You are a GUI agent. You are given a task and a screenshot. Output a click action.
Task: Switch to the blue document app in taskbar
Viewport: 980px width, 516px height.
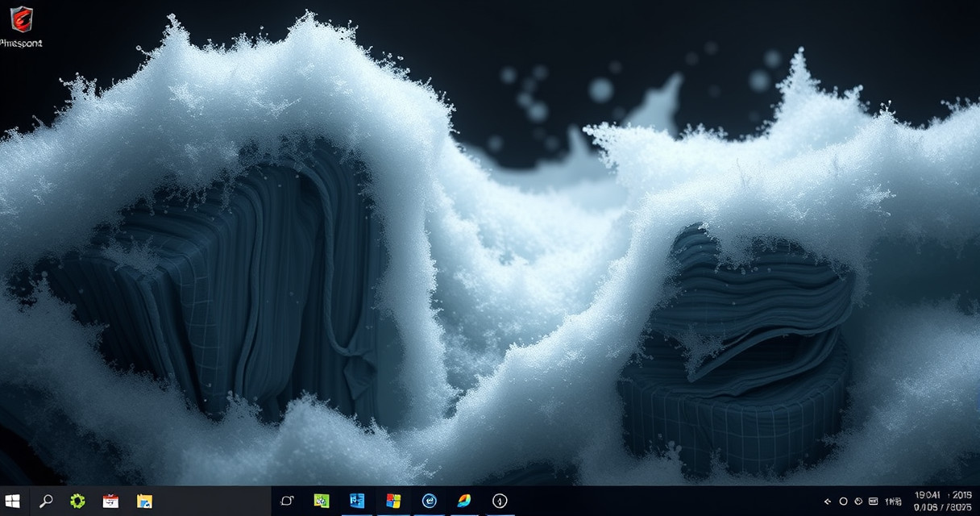(x=357, y=501)
